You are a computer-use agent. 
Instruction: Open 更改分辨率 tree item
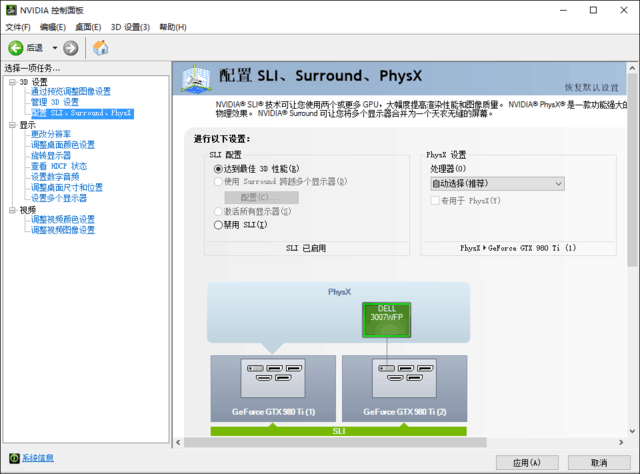click(x=51, y=134)
